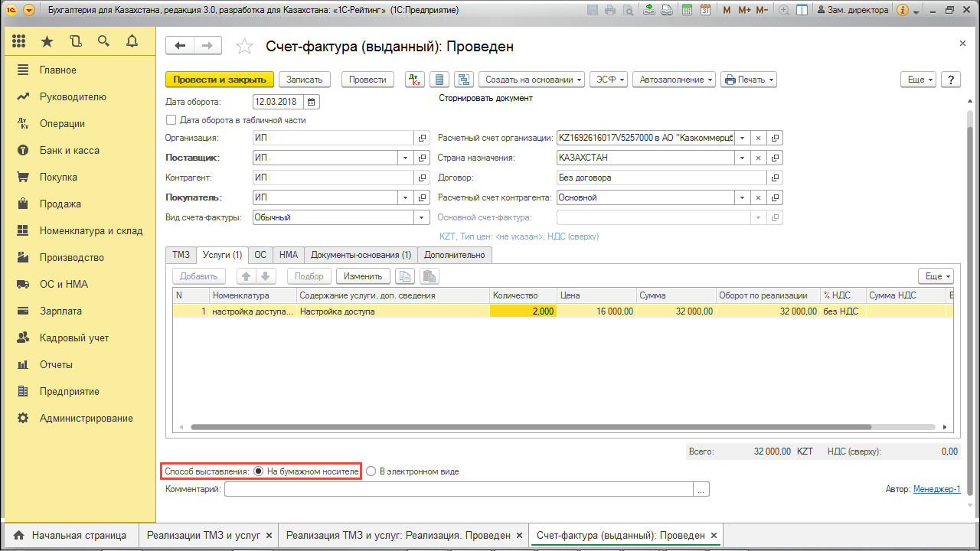Open calendar picker for Дата оборота

coord(312,102)
